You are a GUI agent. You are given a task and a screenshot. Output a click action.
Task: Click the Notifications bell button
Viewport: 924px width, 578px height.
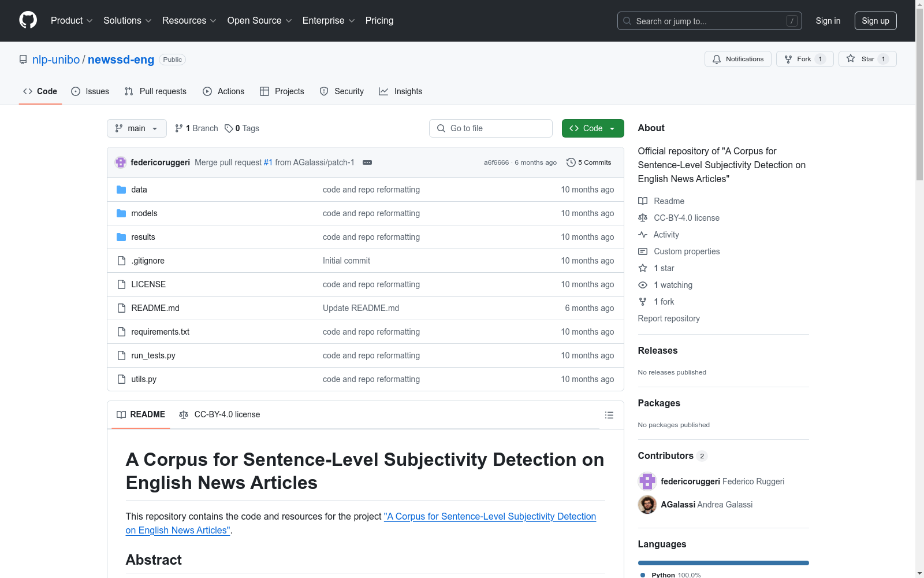pyautogui.click(x=737, y=59)
